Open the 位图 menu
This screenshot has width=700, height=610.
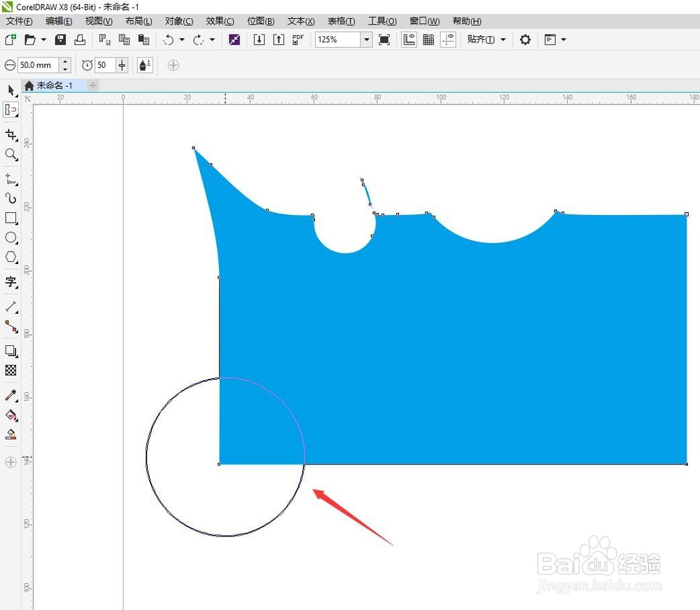point(260,21)
